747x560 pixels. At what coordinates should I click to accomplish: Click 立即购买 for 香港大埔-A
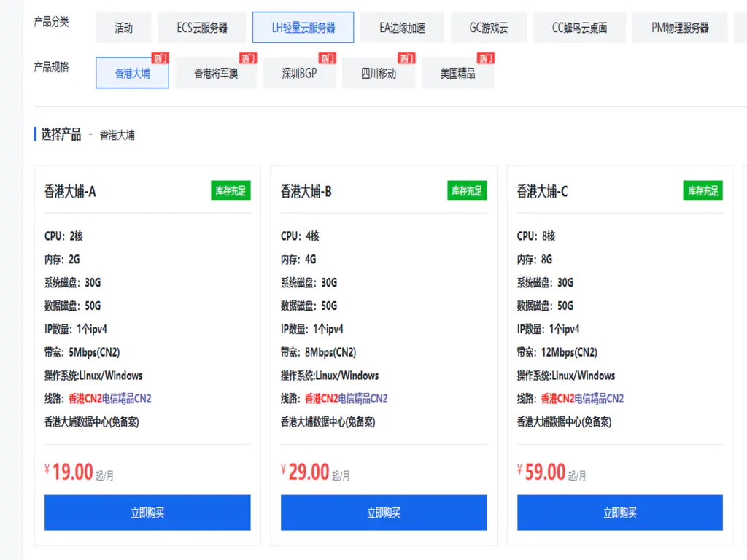pos(148,513)
